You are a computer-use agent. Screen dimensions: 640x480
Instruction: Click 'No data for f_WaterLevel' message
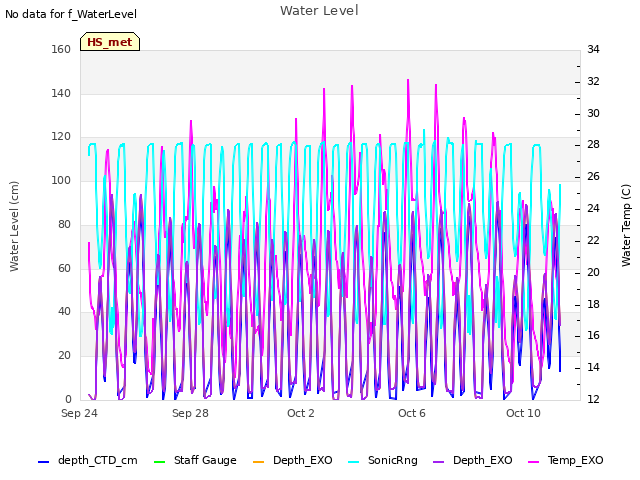pyautogui.click(x=71, y=14)
